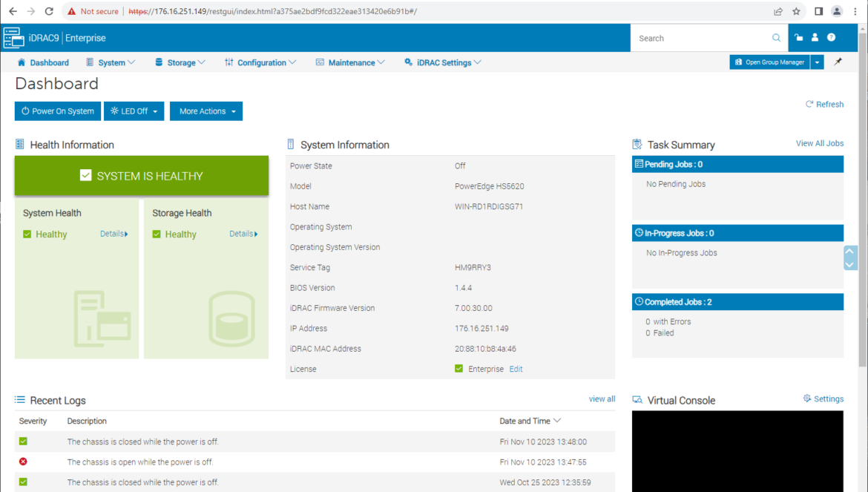Open the browser three-dot menu
The height and width of the screenshot is (492, 868).
[855, 11]
